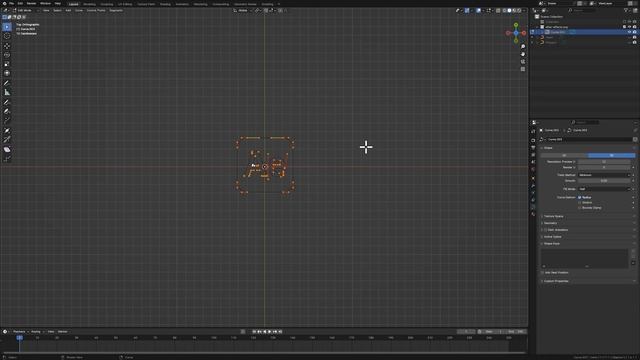Open the Global transform orientation dropdown
This screenshot has height=360, width=640.
(242, 11)
